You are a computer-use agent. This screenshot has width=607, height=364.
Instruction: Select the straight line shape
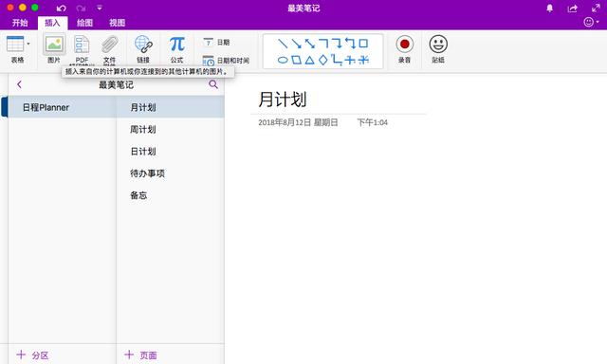click(283, 44)
